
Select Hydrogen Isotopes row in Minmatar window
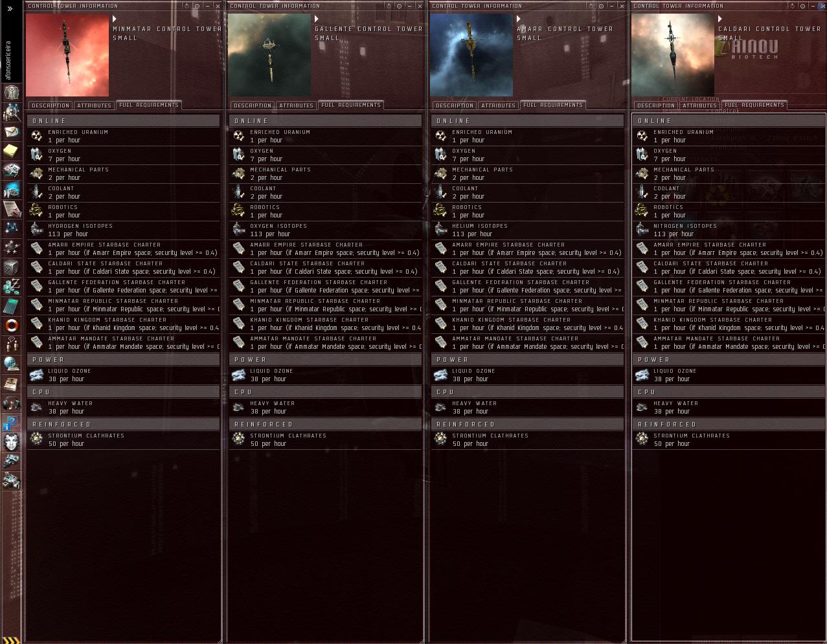[x=124, y=230]
